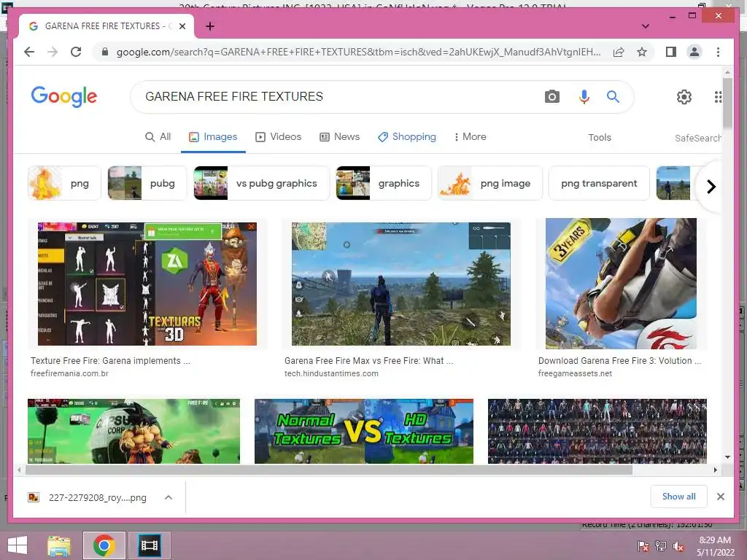
Task: Select the png transparent chip
Action: 599,183
